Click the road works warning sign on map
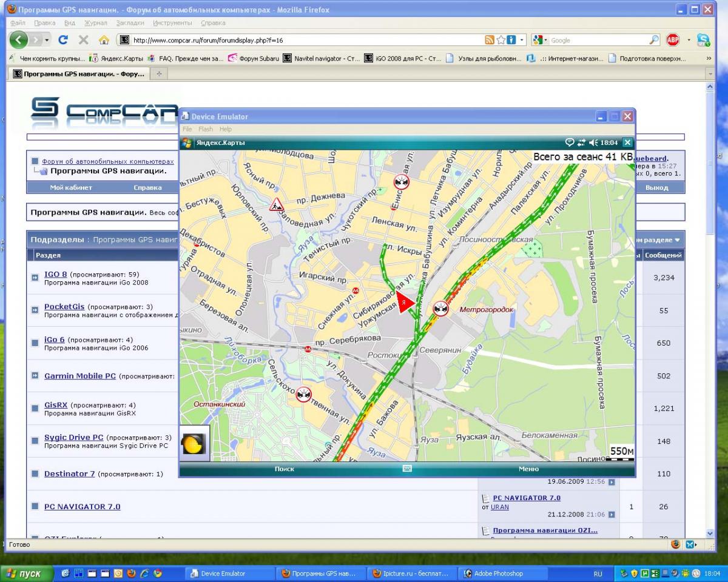This screenshot has width=728, height=582. click(x=277, y=205)
